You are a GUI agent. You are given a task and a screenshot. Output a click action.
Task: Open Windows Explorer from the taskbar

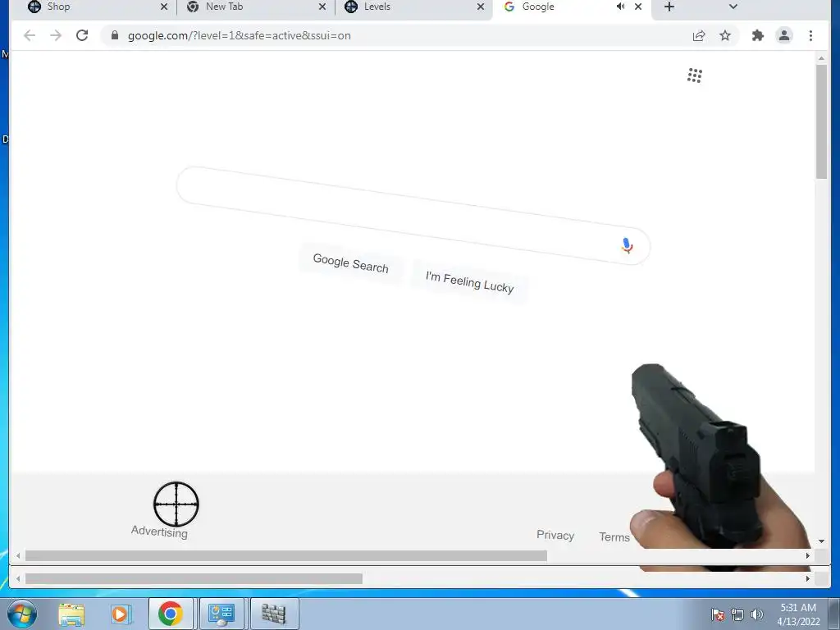click(x=71, y=614)
